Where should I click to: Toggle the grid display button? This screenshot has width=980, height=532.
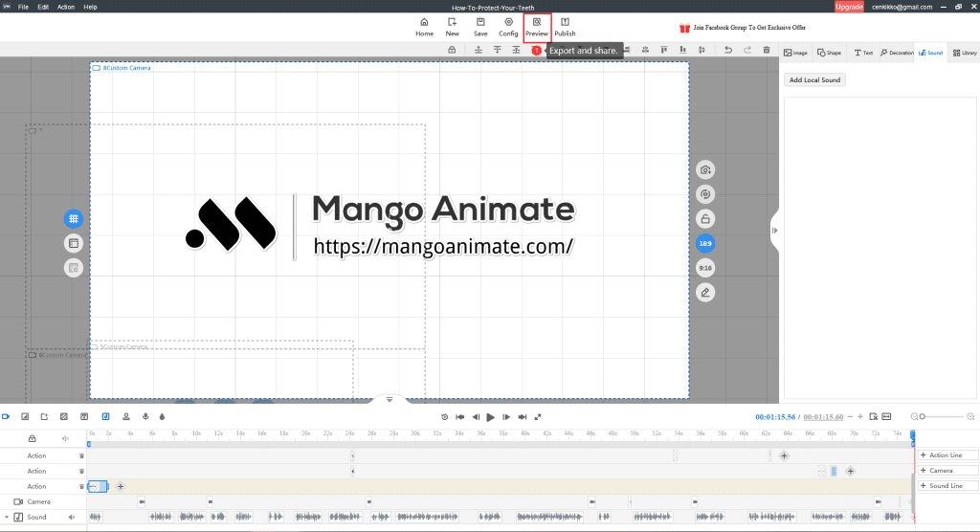(74, 219)
